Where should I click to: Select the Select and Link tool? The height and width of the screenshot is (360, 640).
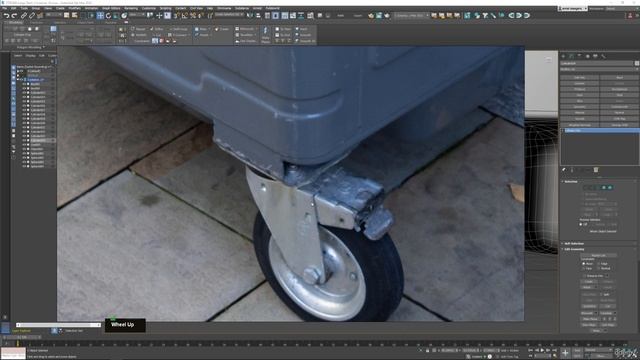point(24,16)
